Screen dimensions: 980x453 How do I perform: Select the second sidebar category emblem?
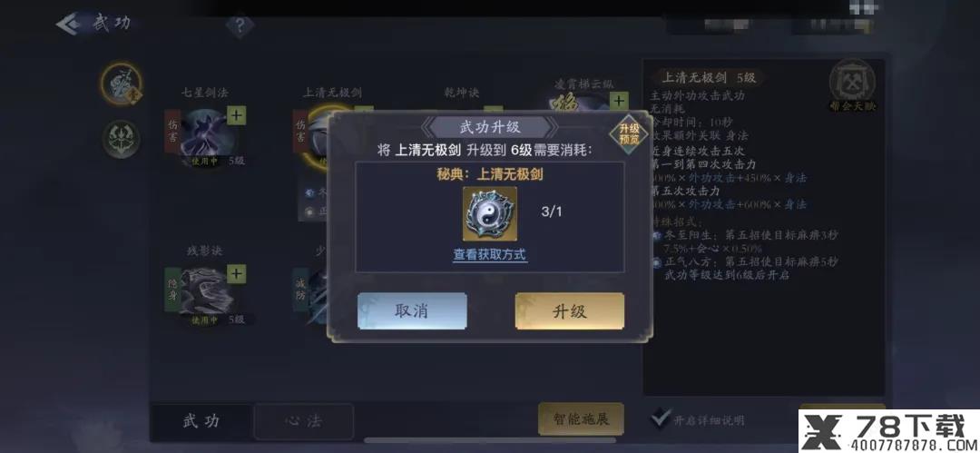(x=122, y=139)
